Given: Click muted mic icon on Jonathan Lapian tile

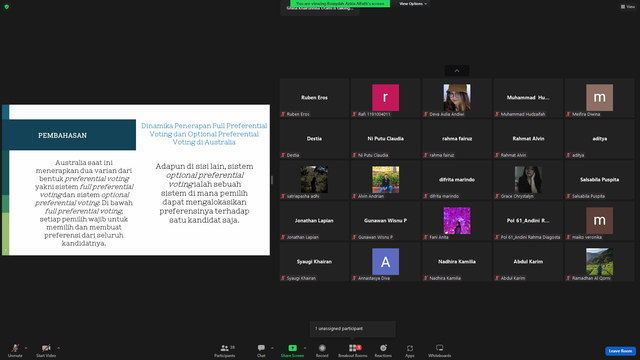Looking at the screenshot, I should (283, 237).
